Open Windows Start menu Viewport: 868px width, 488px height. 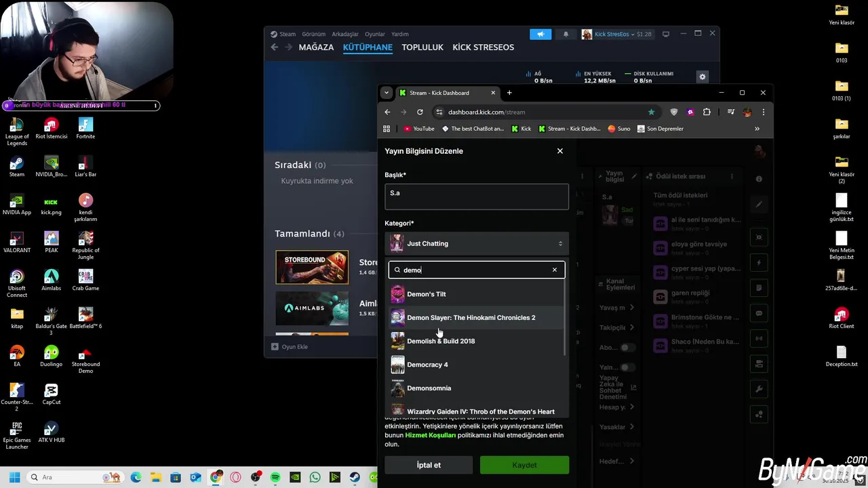(14, 477)
